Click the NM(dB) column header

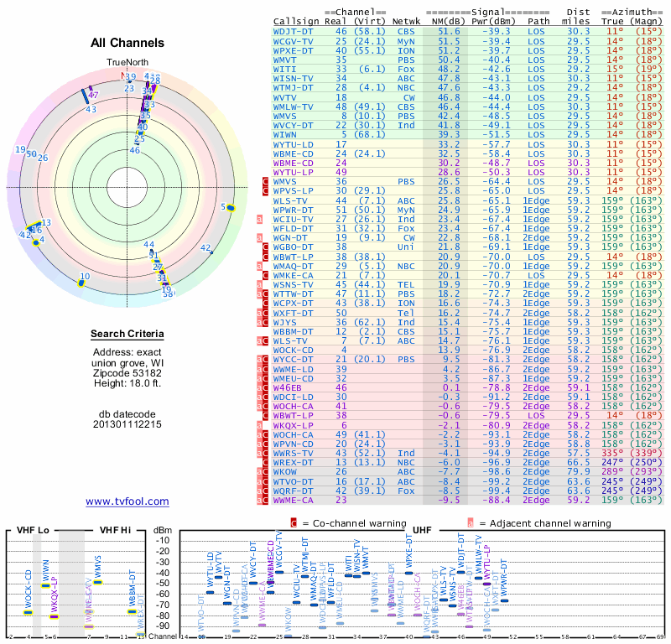pos(449,22)
